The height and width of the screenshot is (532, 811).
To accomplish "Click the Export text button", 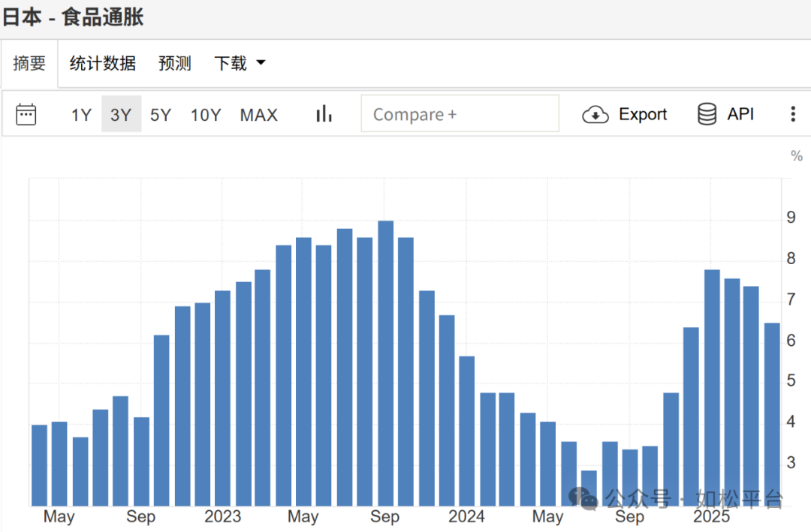I will pyautogui.click(x=643, y=114).
